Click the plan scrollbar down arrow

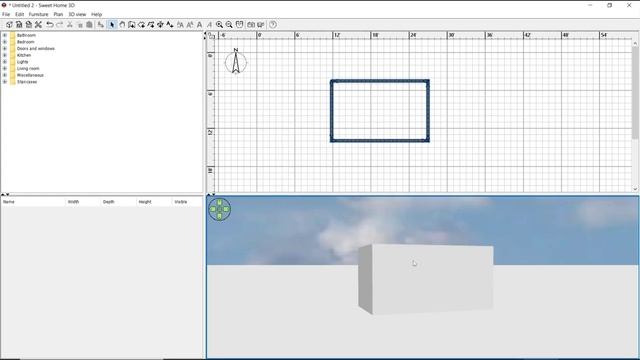(635, 189)
